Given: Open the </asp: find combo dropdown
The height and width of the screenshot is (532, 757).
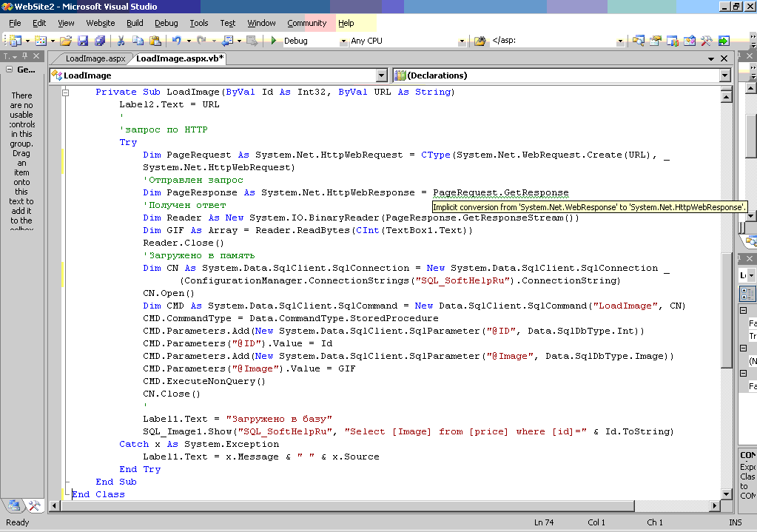Looking at the screenshot, I should point(620,41).
